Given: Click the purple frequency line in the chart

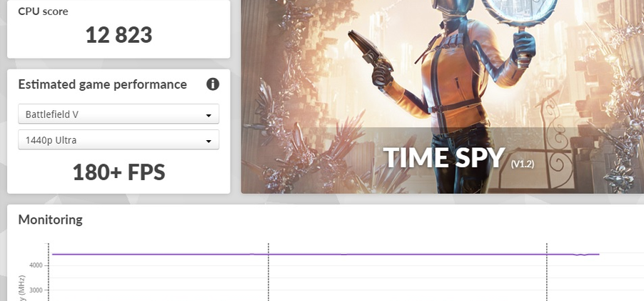Looking at the screenshot, I should pyautogui.click(x=326, y=254).
